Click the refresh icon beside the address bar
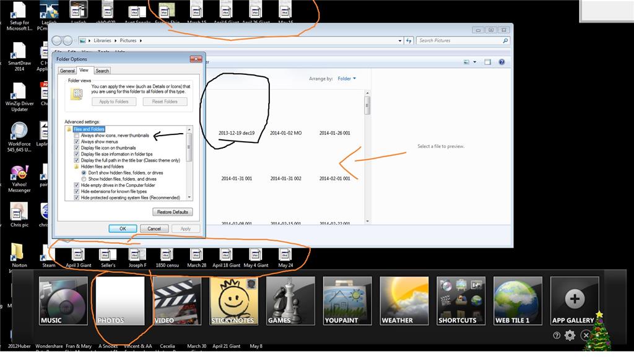Screen dimensions: 634x364 (409, 40)
